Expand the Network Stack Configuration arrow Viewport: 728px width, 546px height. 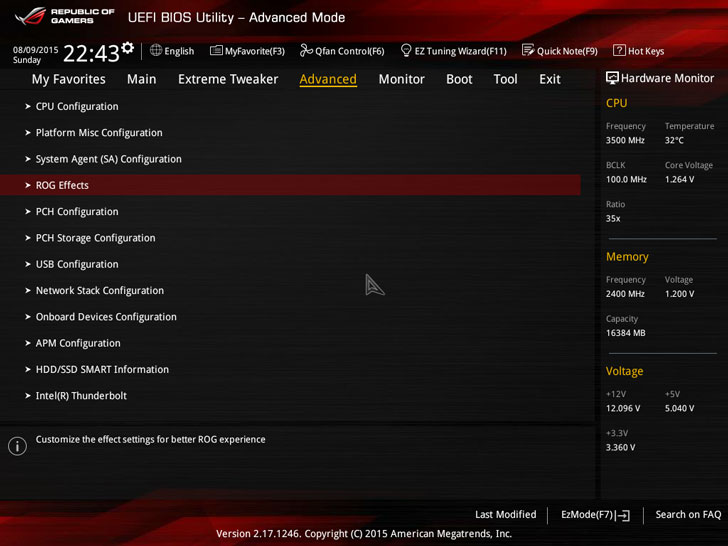(28, 291)
